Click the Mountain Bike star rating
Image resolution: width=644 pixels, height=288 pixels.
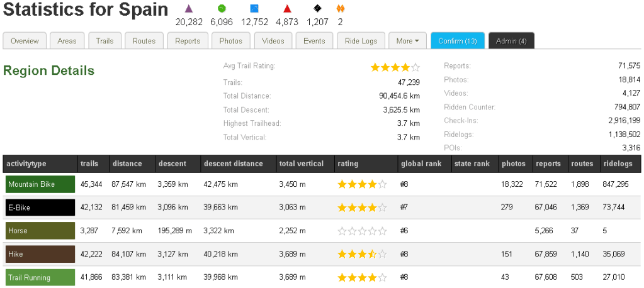tap(362, 185)
